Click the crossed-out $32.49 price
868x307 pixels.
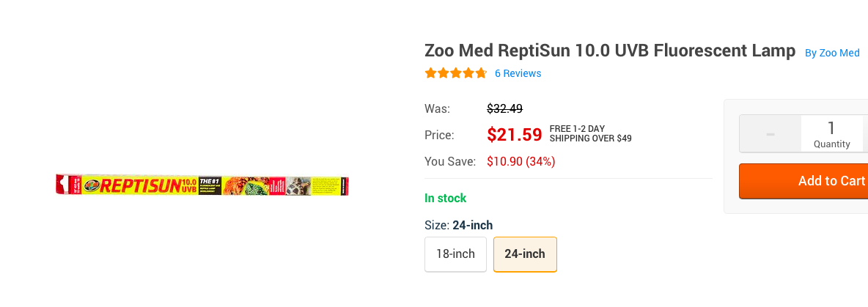(x=504, y=109)
